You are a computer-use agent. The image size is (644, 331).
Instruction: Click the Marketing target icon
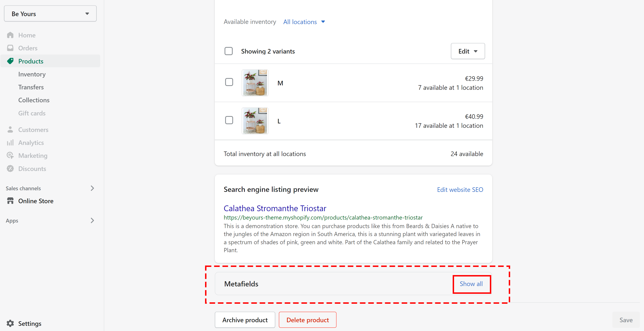[10, 156]
